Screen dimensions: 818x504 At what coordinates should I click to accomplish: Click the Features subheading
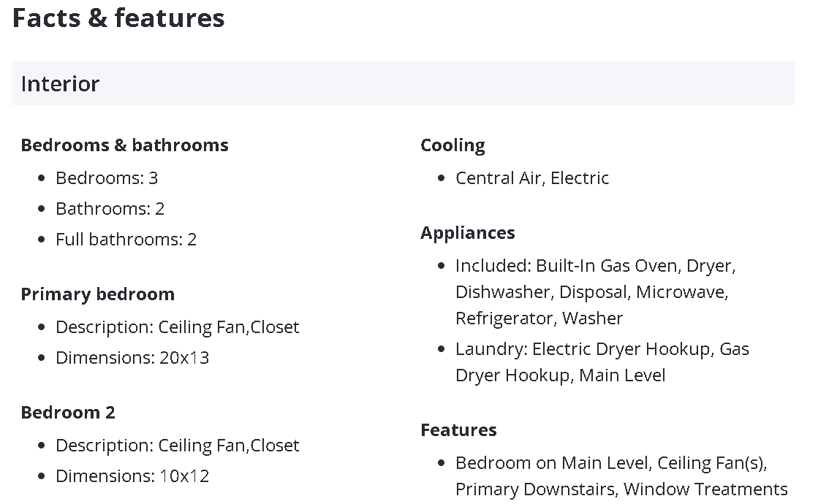point(458,429)
